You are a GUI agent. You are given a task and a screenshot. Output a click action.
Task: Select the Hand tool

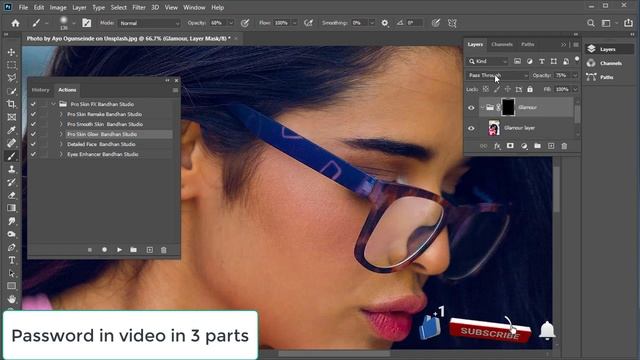click(x=11, y=299)
